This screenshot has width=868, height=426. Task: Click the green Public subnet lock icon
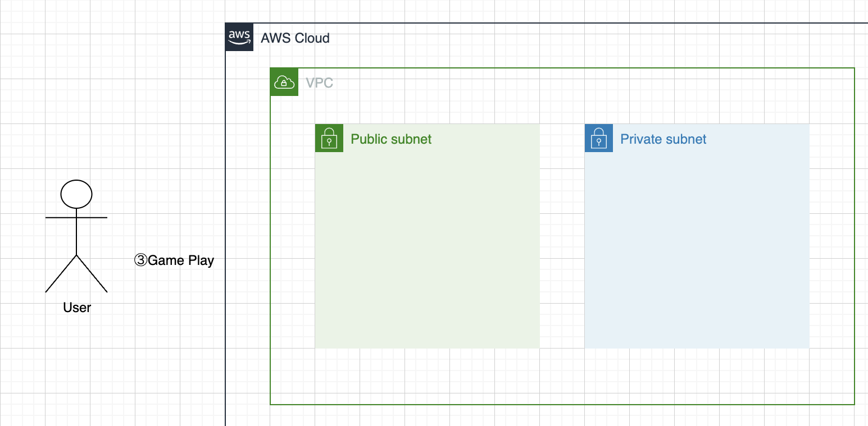click(329, 138)
